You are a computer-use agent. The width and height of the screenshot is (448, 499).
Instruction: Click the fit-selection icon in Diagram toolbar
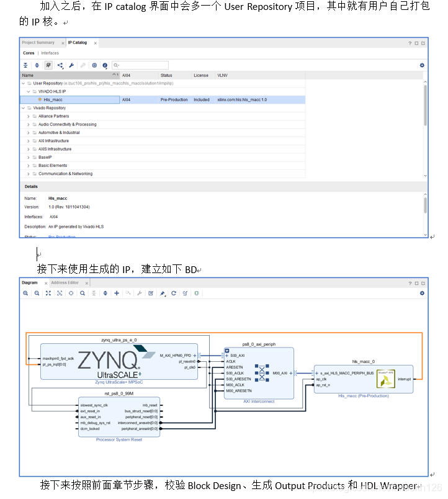60,294
